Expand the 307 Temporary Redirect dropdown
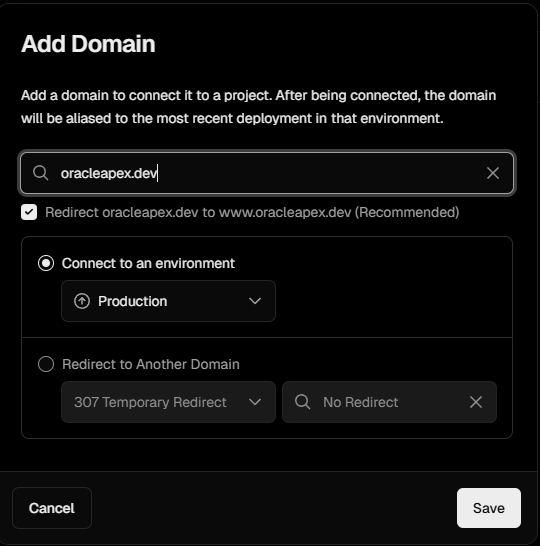540x546 pixels. pyautogui.click(x=168, y=402)
